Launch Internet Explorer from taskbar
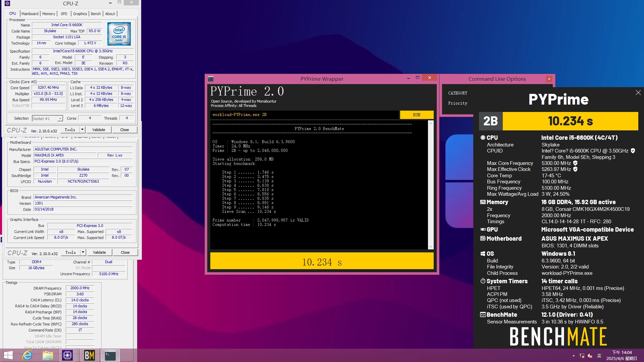The width and height of the screenshot is (644, 362). [x=28, y=355]
